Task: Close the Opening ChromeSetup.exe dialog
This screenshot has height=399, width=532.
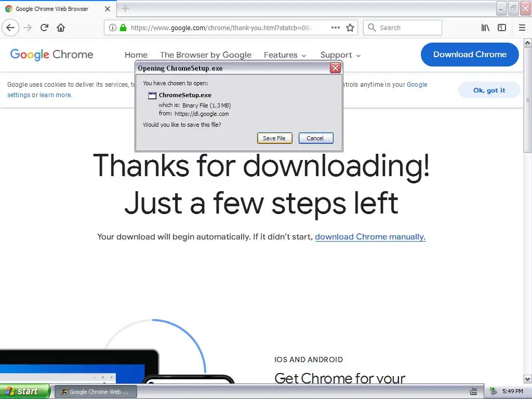Action: (335, 68)
